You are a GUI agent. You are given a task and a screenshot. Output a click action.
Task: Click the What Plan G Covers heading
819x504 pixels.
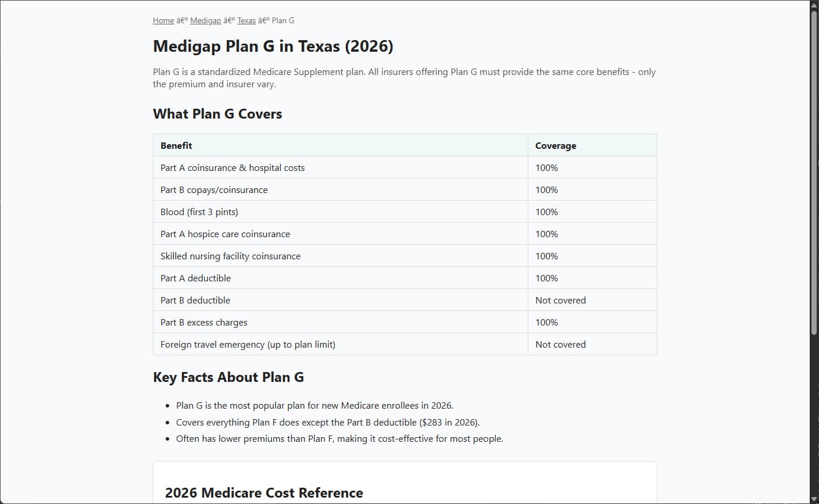(x=217, y=114)
